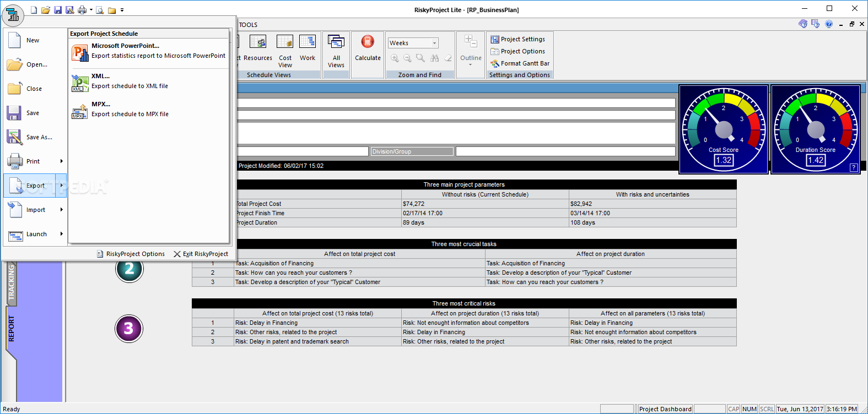Click Format Gantt Bar

pos(520,63)
